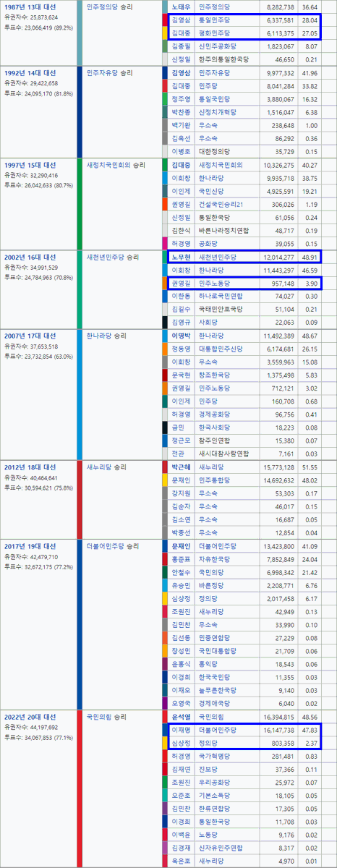Click the 민주자유당 승리 winner cell
Screen dimensions: 337x868
109,73
